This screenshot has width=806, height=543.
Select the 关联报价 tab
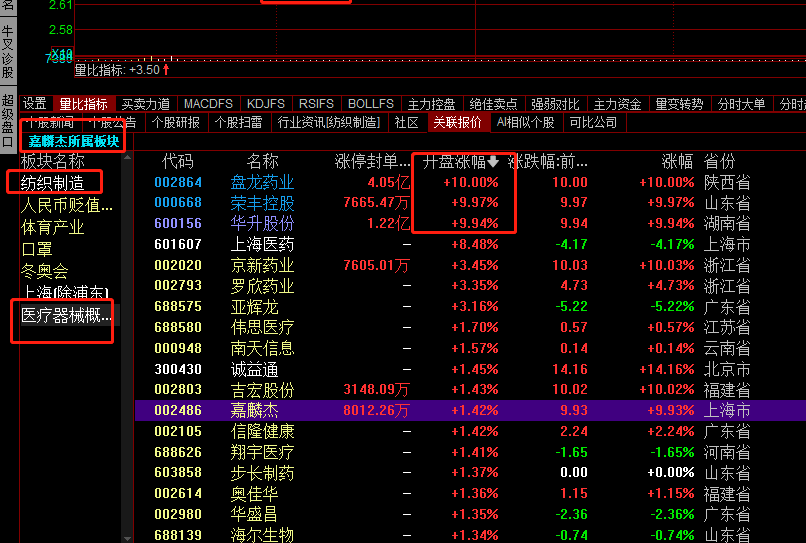[457, 123]
